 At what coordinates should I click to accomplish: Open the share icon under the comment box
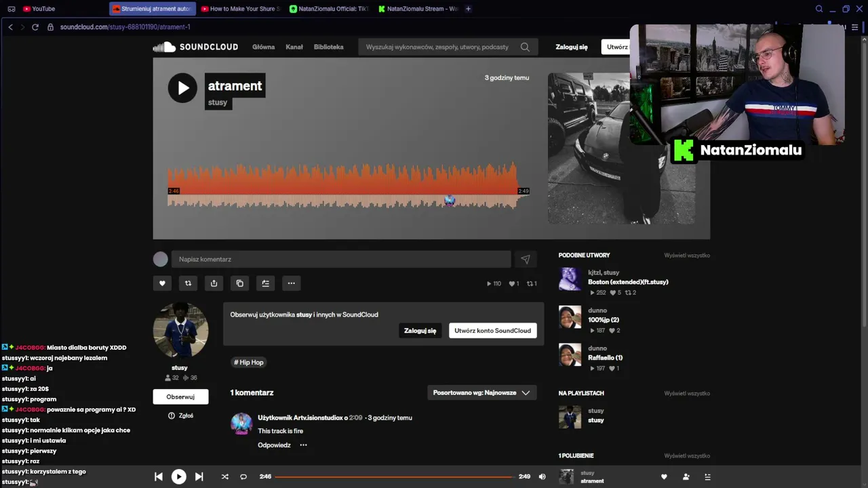click(x=214, y=283)
